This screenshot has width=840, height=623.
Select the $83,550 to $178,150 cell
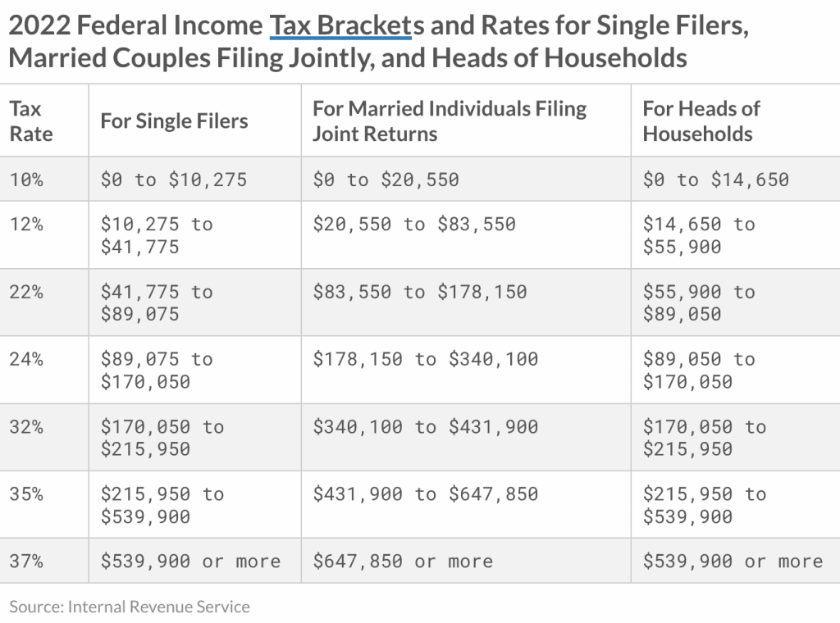[420, 292]
